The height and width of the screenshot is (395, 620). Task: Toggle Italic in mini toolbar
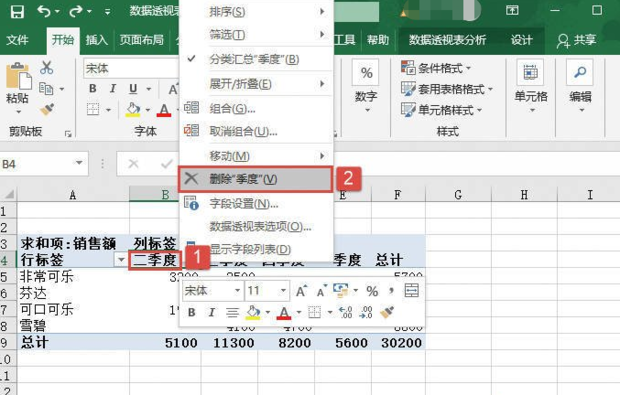(x=212, y=312)
